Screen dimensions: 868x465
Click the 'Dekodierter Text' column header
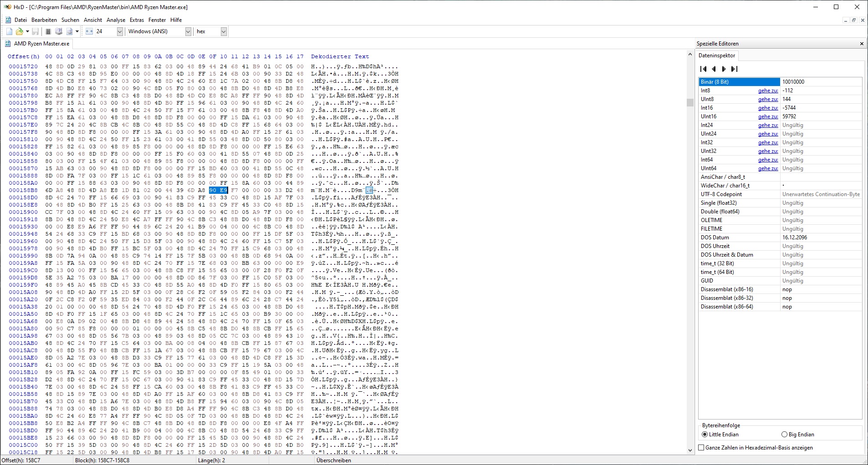[340, 56]
